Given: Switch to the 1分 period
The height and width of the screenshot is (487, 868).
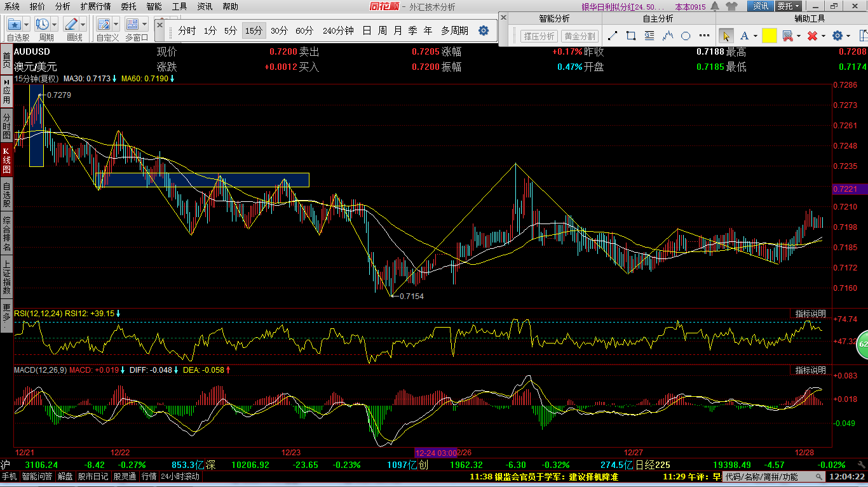Looking at the screenshot, I should pyautogui.click(x=210, y=30).
